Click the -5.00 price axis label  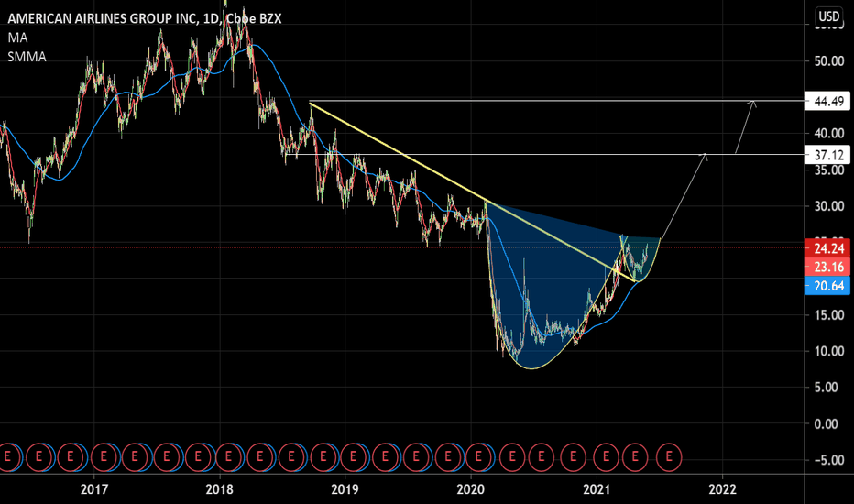[829, 460]
